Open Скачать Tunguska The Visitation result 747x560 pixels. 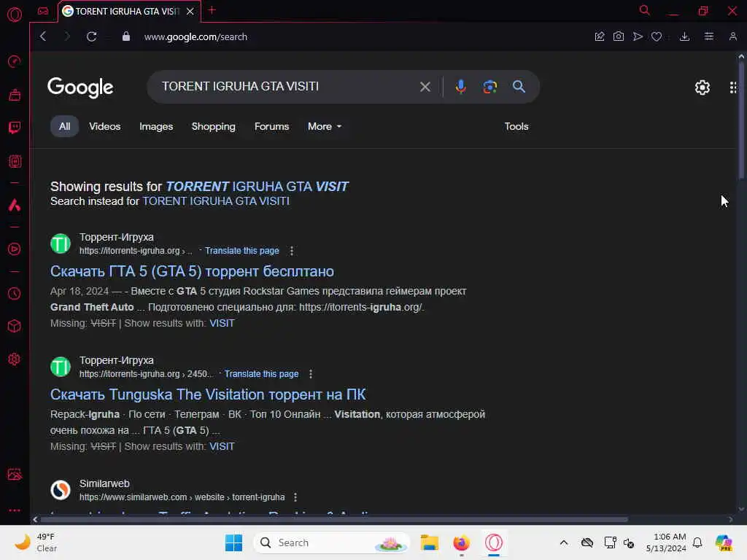[x=208, y=394]
